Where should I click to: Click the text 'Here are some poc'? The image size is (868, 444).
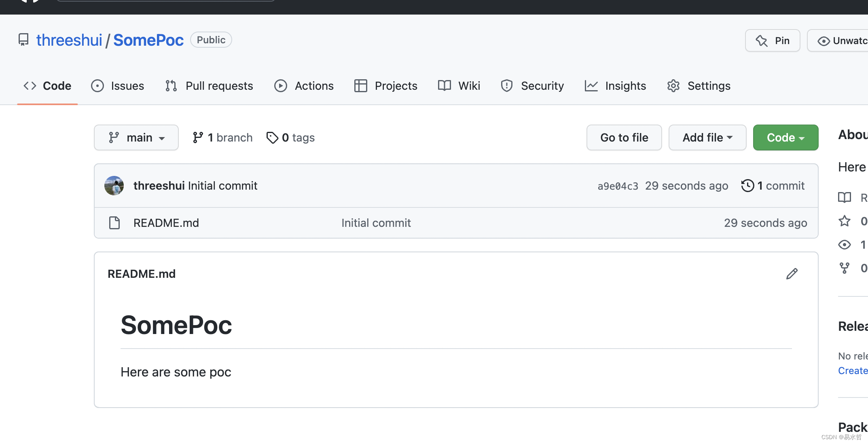pyautogui.click(x=176, y=372)
